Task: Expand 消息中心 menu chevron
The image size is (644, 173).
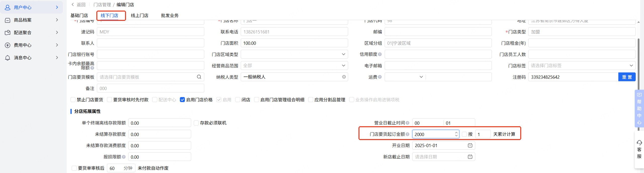Action: pyautogui.click(x=57, y=58)
